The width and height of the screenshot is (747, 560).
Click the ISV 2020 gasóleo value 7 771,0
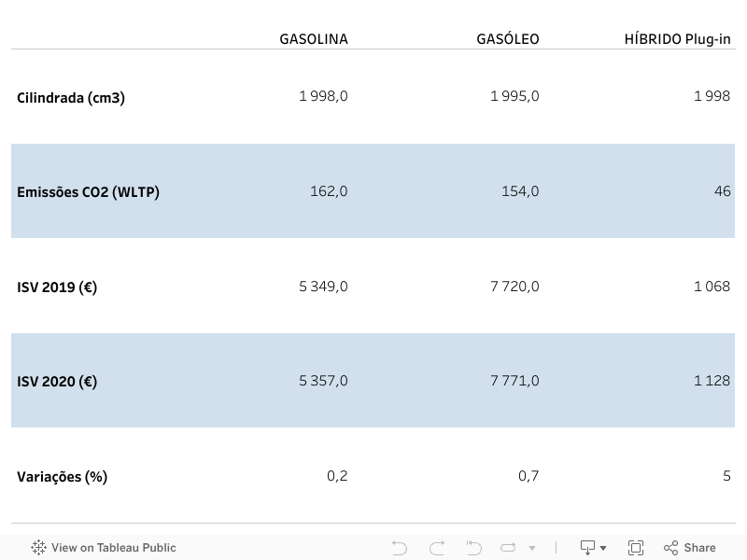[514, 381]
